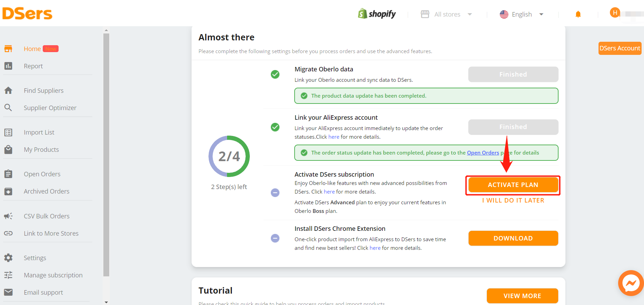Image resolution: width=644 pixels, height=305 pixels.
Task: Open the All stores dropdown
Action: (447, 14)
